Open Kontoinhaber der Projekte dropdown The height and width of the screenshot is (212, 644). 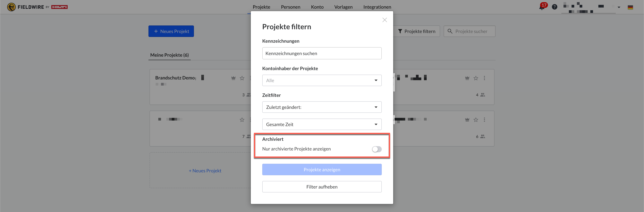[321, 80]
